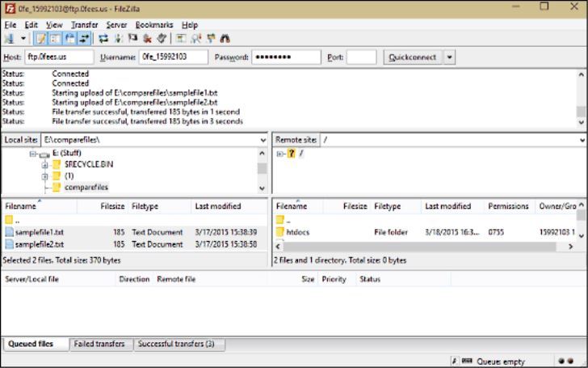This screenshot has width=588, height=368.
Task: Click the Quickconnect button
Action: click(x=413, y=57)
